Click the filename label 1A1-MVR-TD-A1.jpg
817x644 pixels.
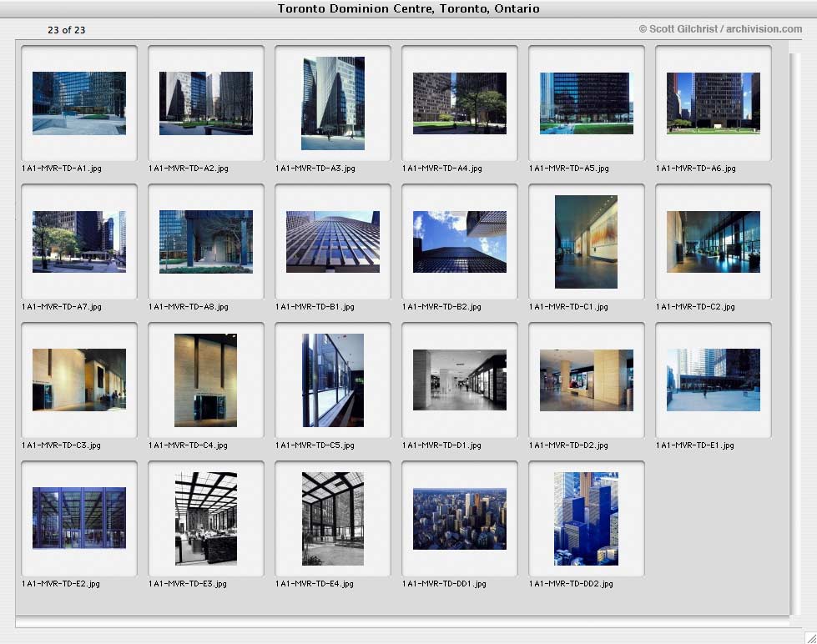(x=62, y=169)
